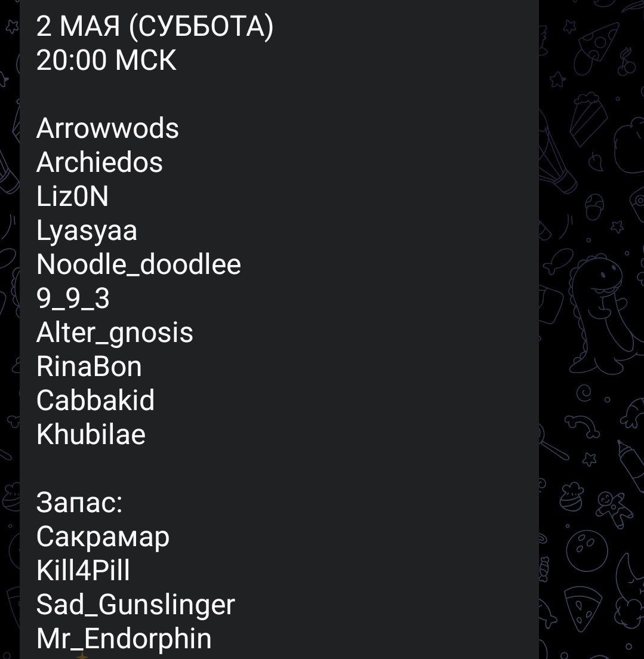The image size is (644, 659).
Task: Select the Alter_gnosis line
Action: (x=115, y=333)
